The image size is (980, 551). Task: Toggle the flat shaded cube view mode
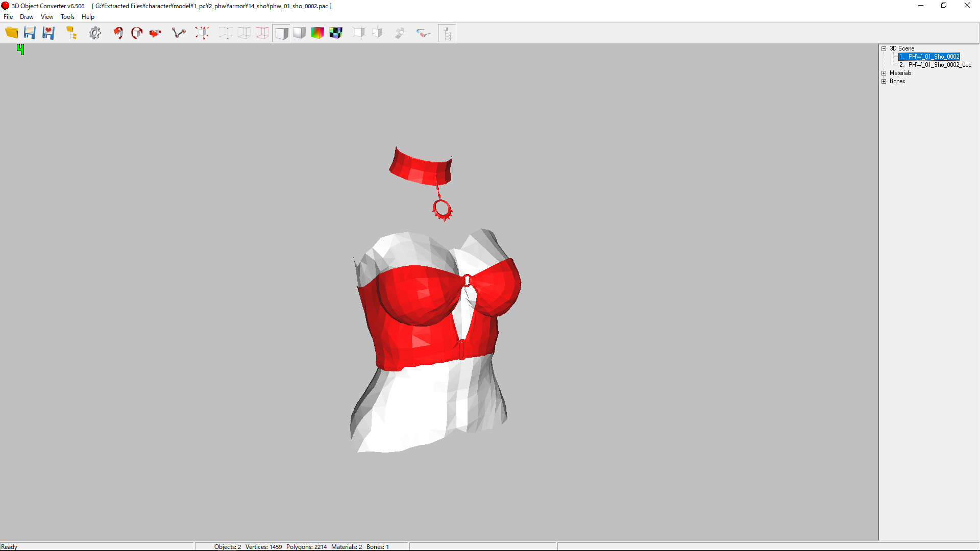pyautogui.click(x=281, y=33)
